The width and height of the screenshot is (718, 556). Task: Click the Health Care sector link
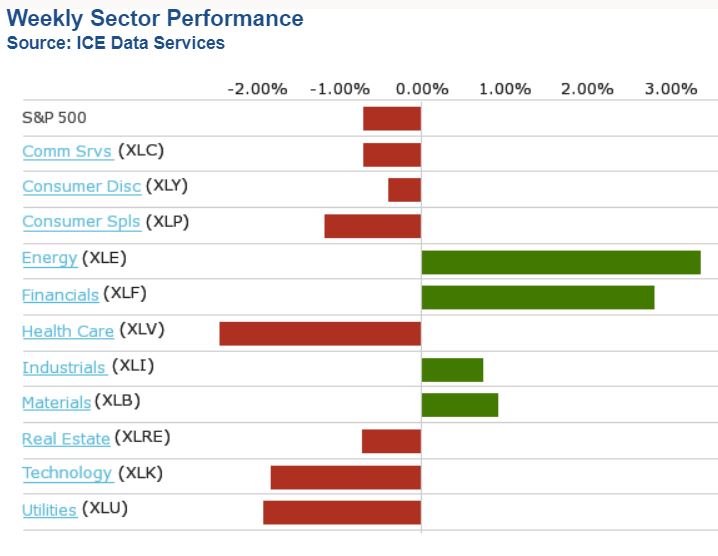pos(67,331)
